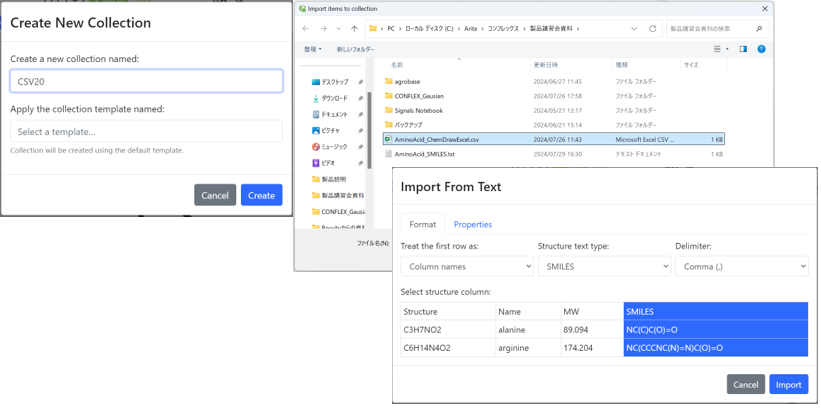The height and width of the screenshot is (408, 821).
Task: Switch to the Properties tab
Action: click(472, 225)
